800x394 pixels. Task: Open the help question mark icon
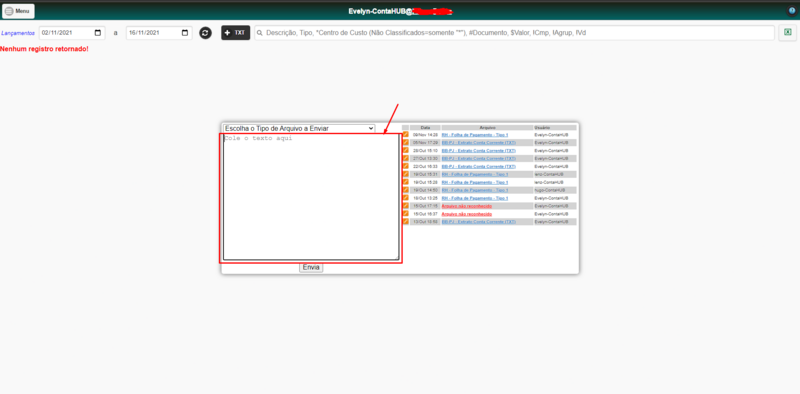[x=792, y=11]
